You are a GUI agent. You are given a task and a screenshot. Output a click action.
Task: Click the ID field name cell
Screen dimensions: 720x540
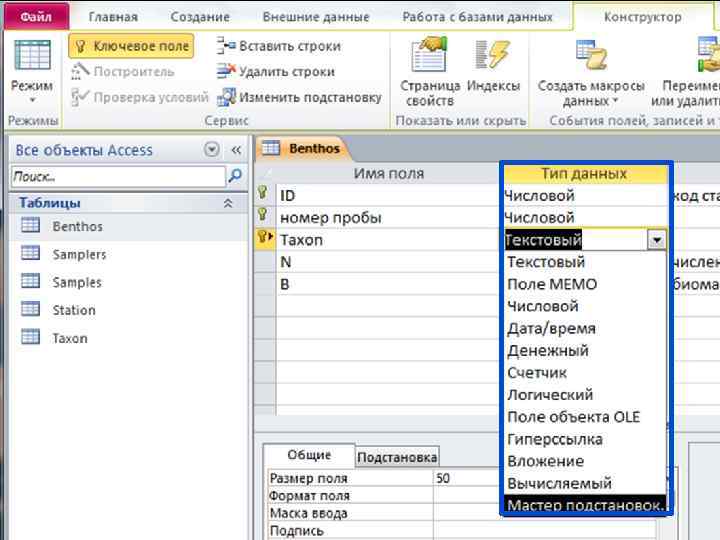[389, 196]
